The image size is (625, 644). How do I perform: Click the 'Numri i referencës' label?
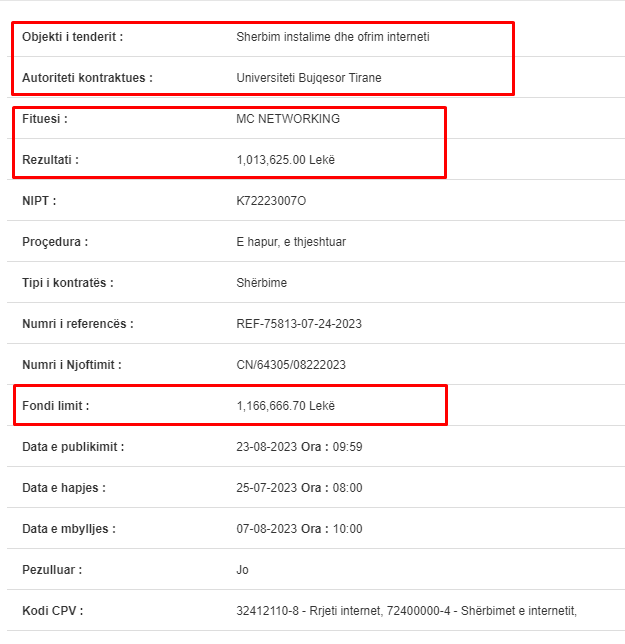tap(78, 324)
